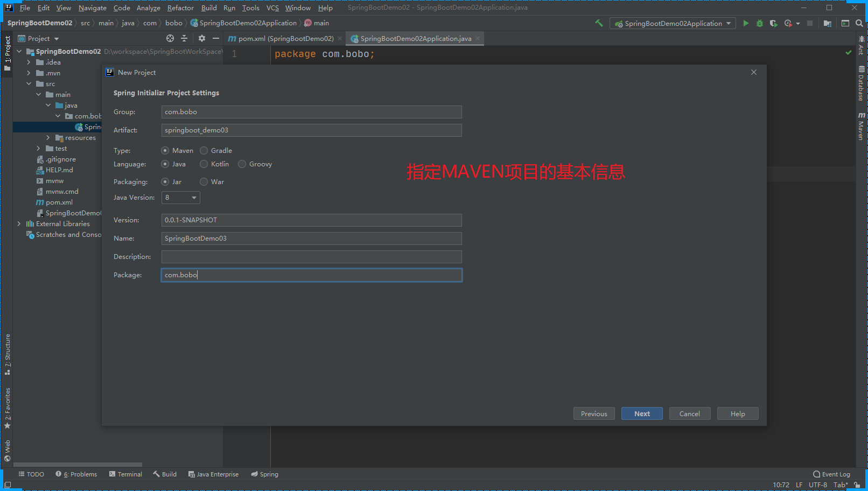The image size is (868, 491).
Task: Open the Java Version dropdown
Action: click(x=180, y=198)
